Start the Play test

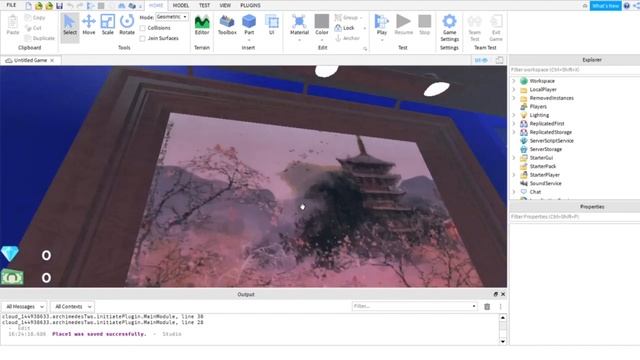(x=382, y=24)
